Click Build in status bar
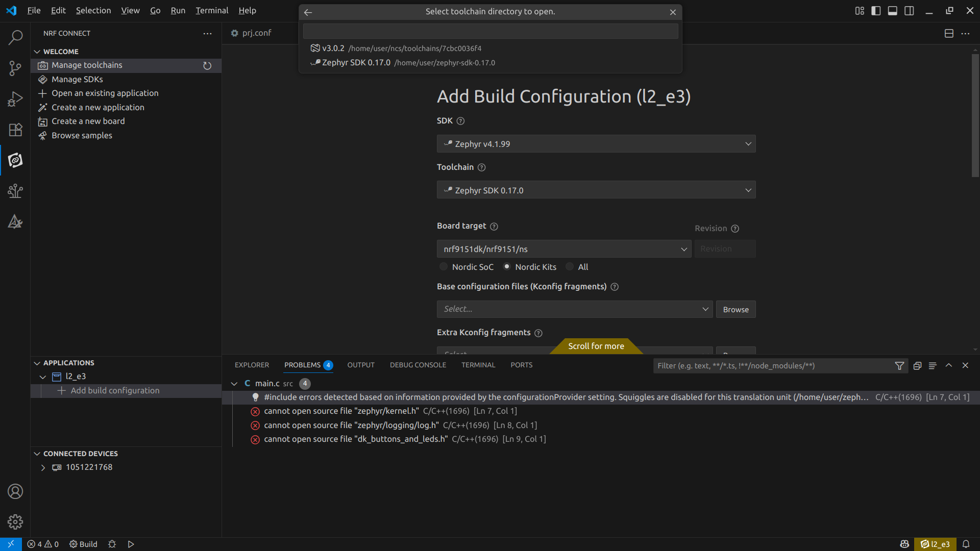 point(83,544)
